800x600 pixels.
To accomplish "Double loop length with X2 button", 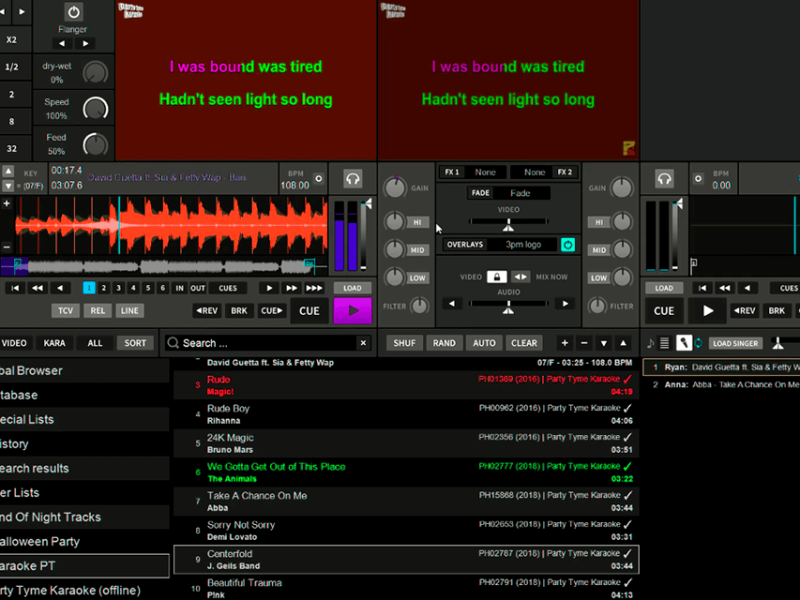I will pos(12,40).
